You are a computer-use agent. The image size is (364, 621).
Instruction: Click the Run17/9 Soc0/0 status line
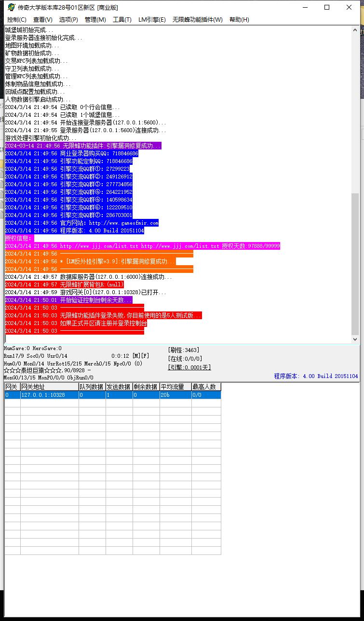pos(36,356)
